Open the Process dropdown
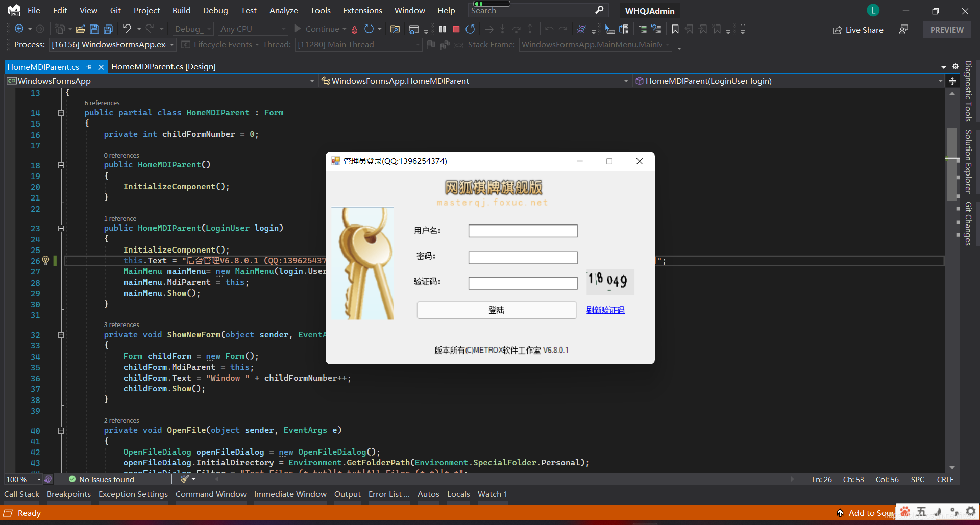This screenshot has width=980, height=525. [x=113, y=45]
